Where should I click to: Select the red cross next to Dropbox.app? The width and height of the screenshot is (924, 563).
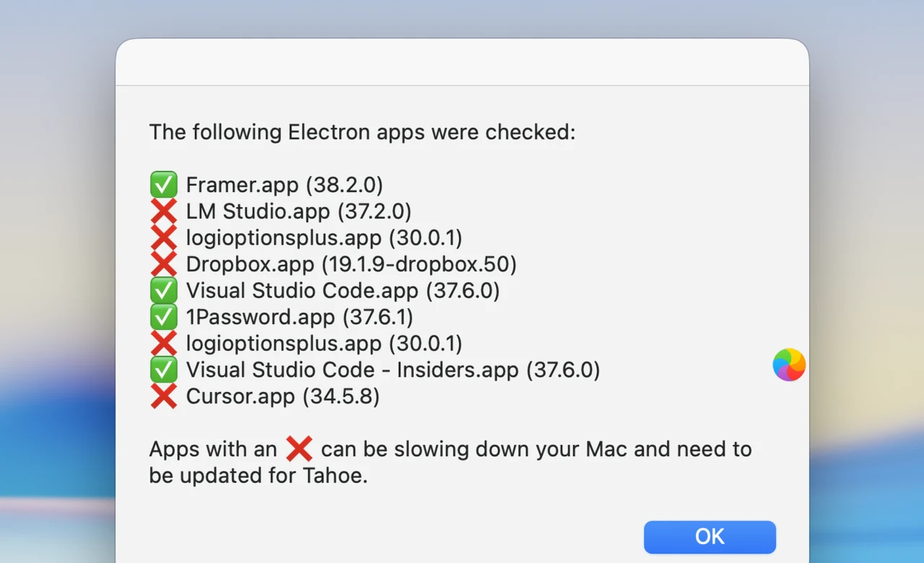click(x=164, y=264)
